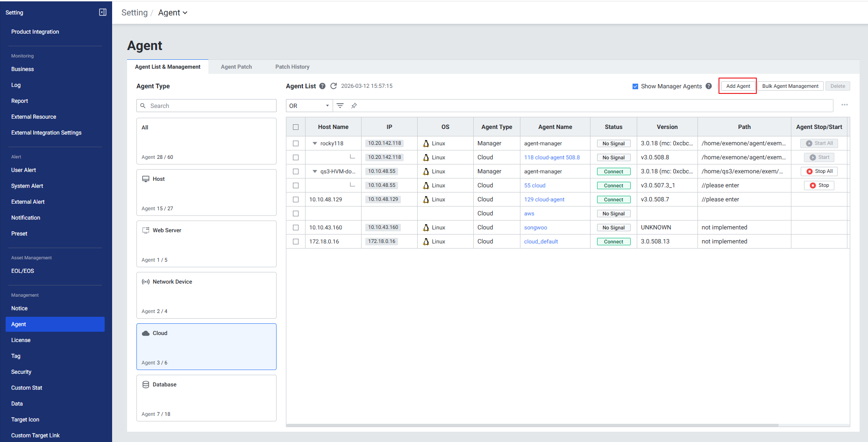868x442 pixels.
Task: Click the Agent List help icon
Action: (322, 86)
